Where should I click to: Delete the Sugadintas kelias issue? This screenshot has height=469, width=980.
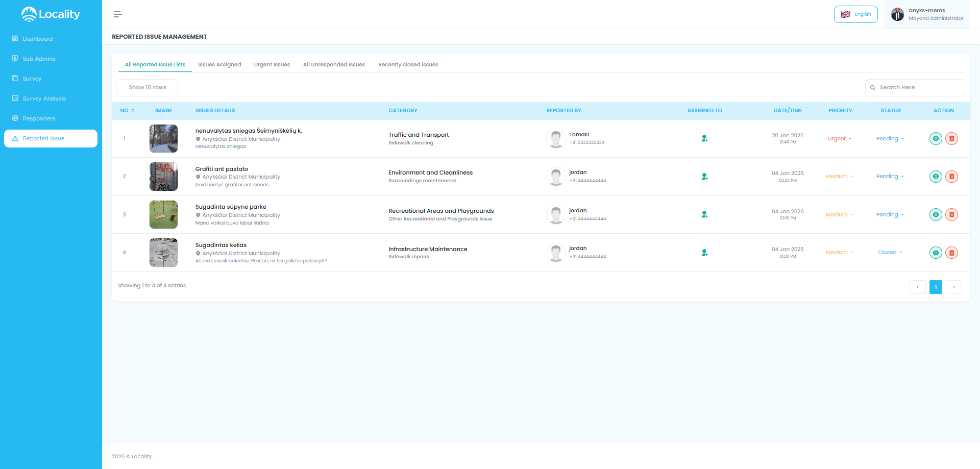952,252
